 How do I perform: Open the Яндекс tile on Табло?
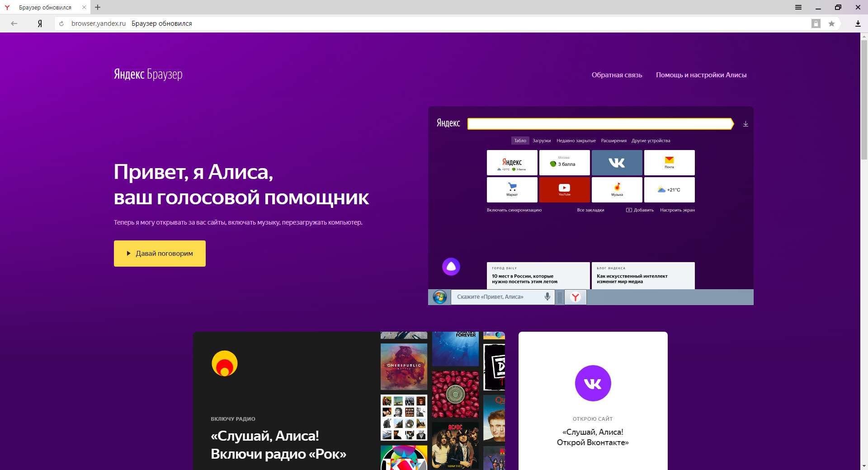512,163
